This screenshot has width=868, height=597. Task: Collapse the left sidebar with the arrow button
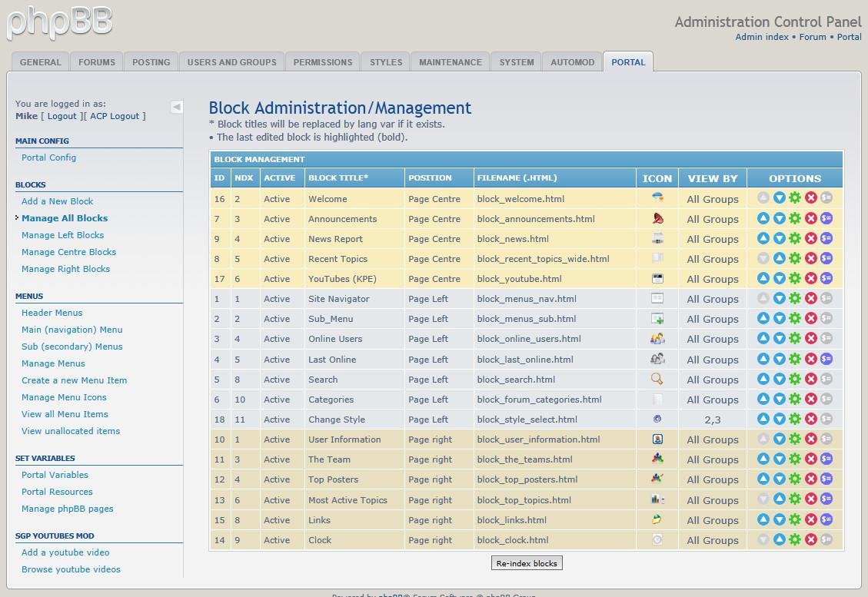[176, 107]
